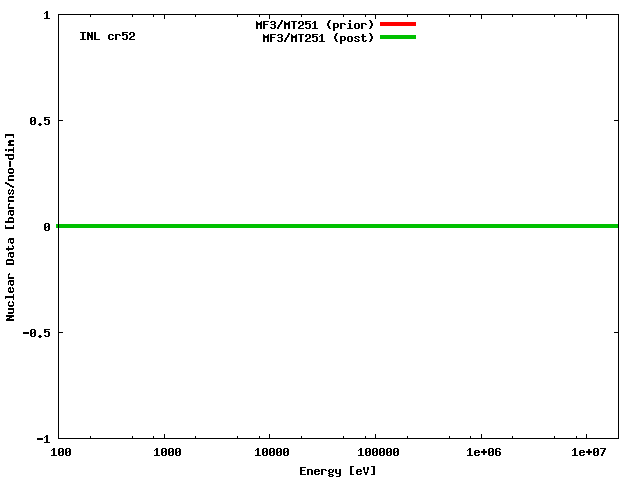Viewport: 640px width, 480px height.
Task: Click the 1000 x-axis tick label
Action: (166, 453)
